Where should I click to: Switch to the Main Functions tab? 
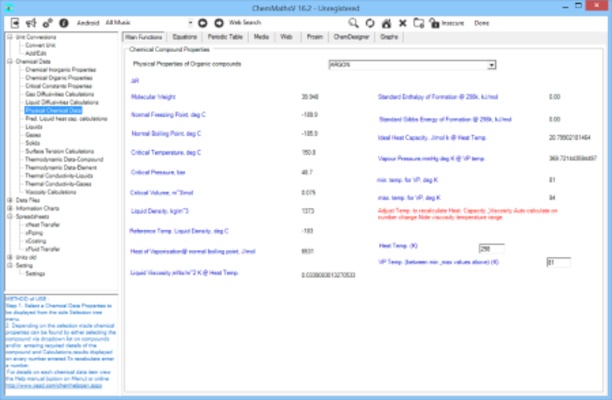pos(144,37)
